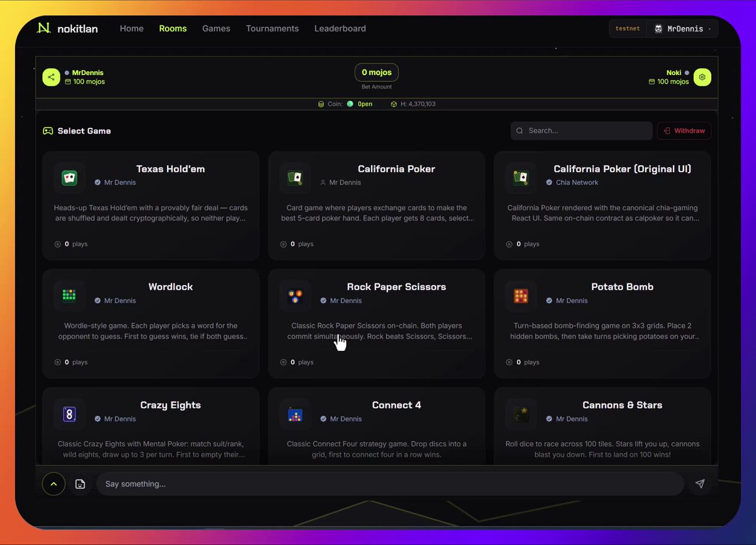Image resolution: width=756 pixels, height=545 pixels.
Task: Switch to the Rooms tab
Action: [x=173, y=28]
